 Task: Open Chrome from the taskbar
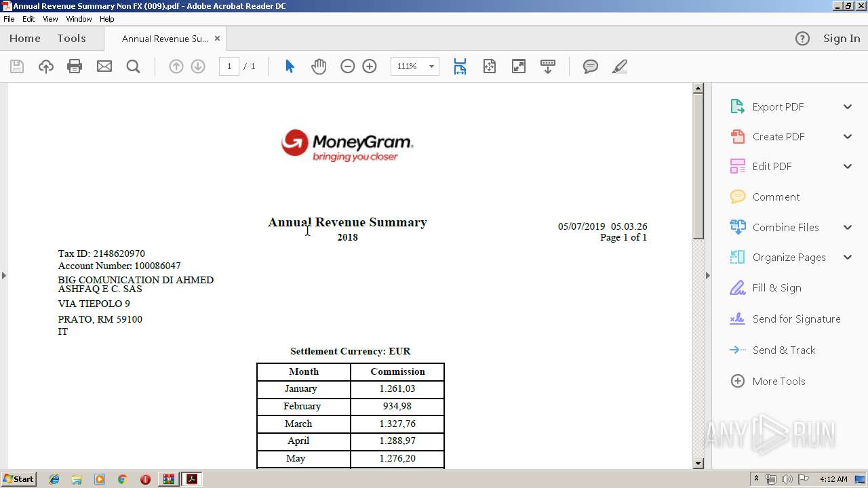coord(122,479)
